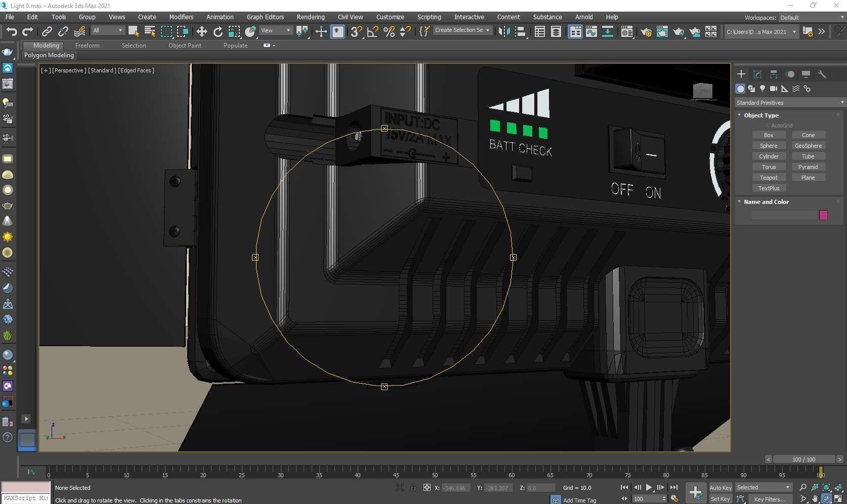
Task: Click the Undo arrow icon
Action: click(11, 31)
